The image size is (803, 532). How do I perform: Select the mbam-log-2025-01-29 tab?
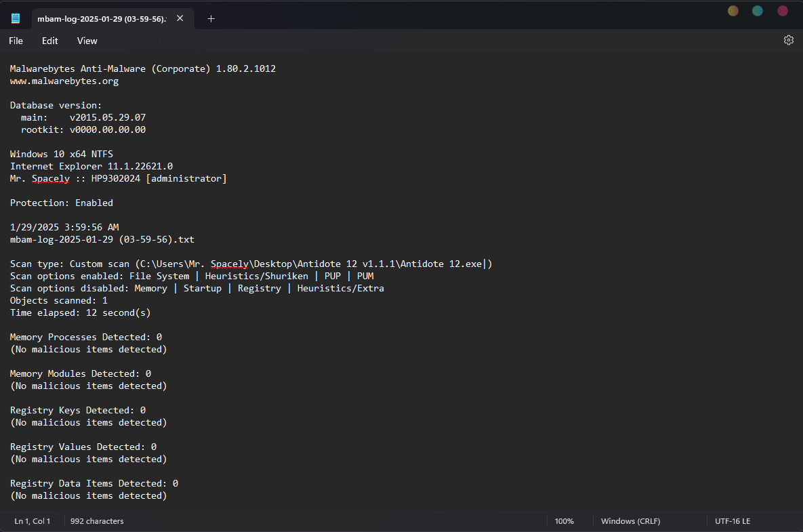coord(100,18)
